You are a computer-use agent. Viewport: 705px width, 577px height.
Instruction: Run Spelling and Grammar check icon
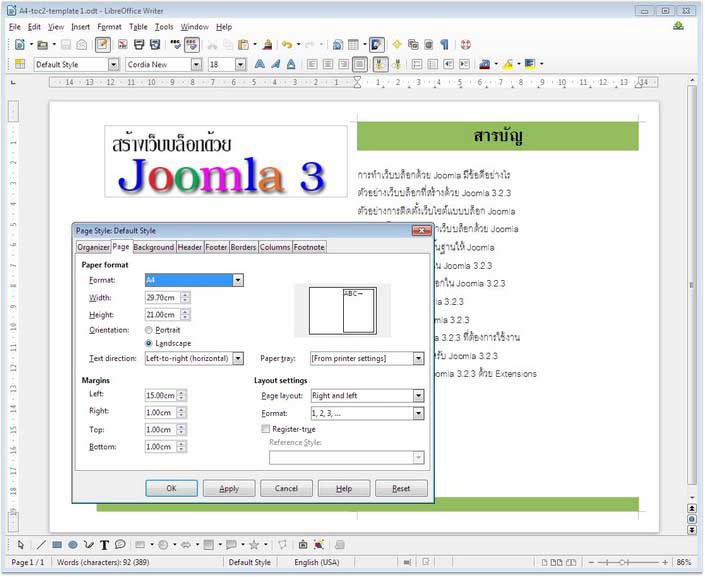175,45
